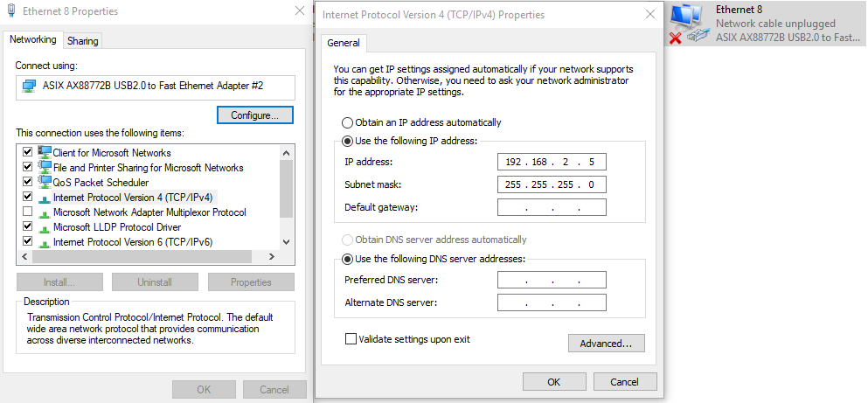Switch to the Sharing tab
Viewport: 868px width, 403px height.
[83, 41]
